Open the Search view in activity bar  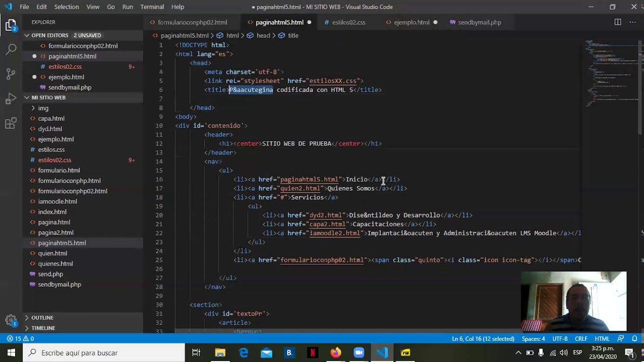tap(11, 49)
